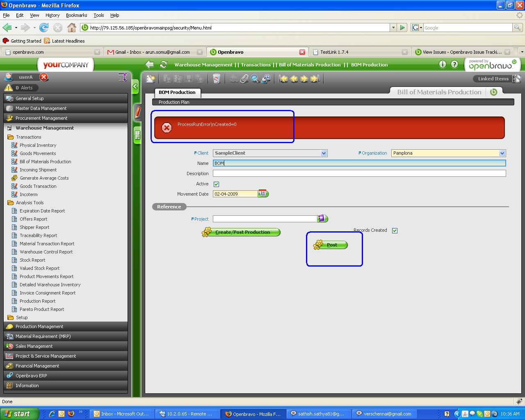Screen dimensions: 525x420
Task: Switch to grid view icon
Action: click(137, 135)
